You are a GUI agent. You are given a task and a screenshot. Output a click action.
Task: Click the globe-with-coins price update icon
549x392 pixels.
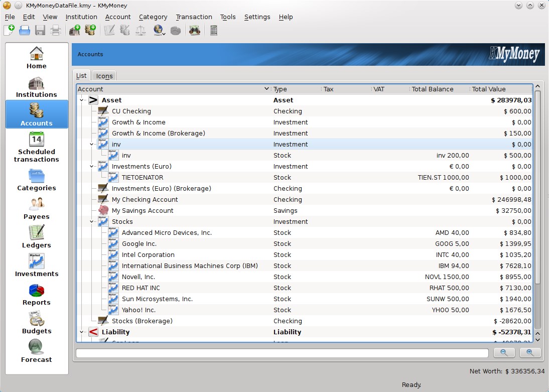click(x=159, y=31)
